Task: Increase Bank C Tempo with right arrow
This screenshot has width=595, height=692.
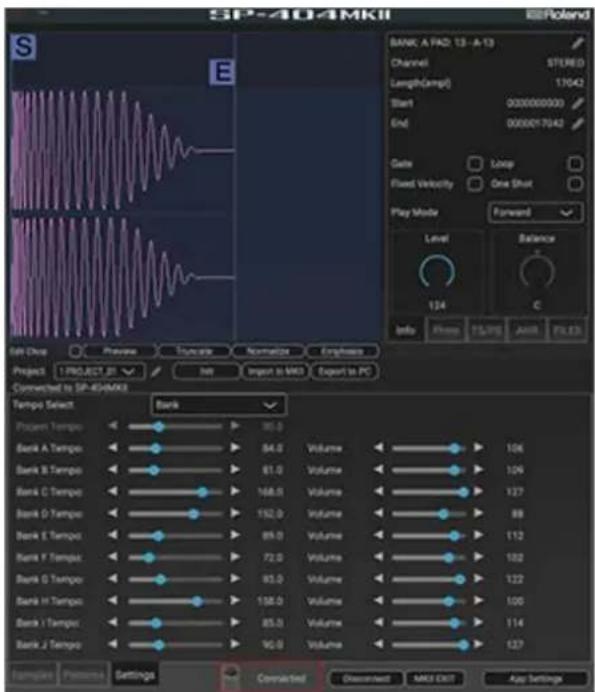Action: point(235,491)
